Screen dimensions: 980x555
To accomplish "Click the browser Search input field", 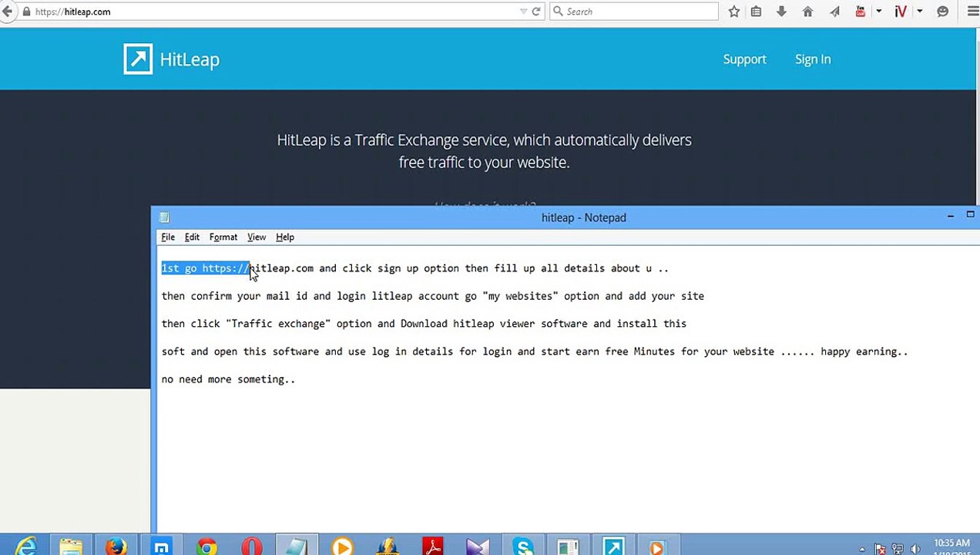I will tap(633, 12).
